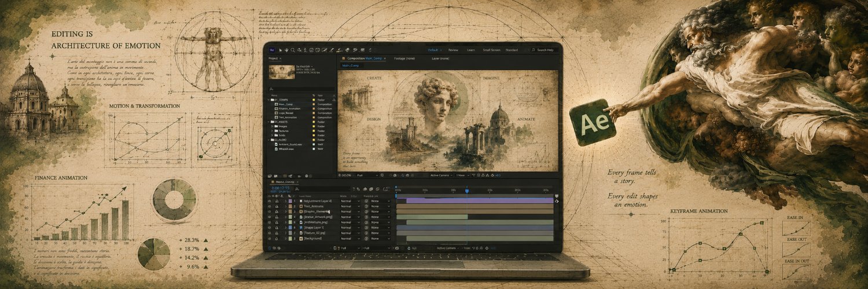Open parent None dropdown for Graphic_Elements
Viewport: 868px width, 289px height.
coord(380,212)
